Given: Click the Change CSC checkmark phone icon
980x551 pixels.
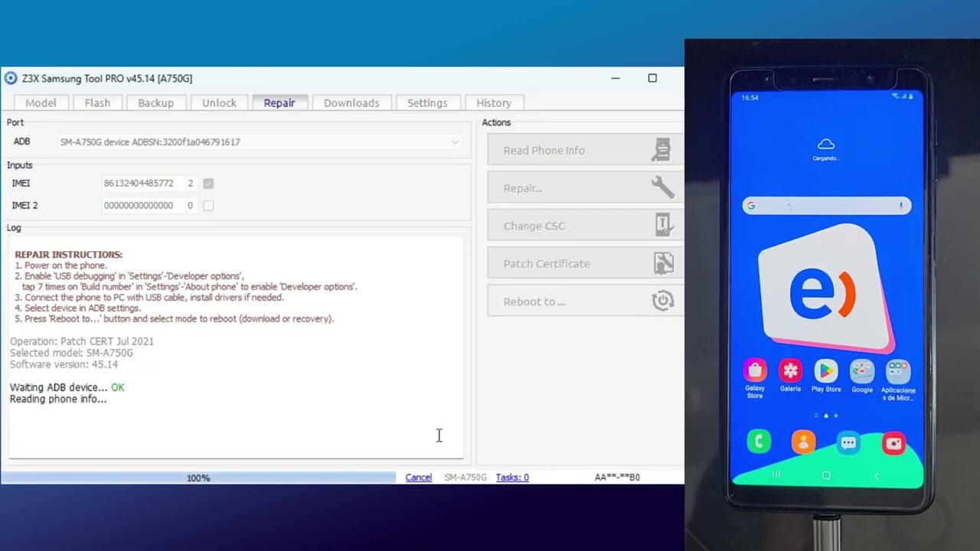Looking at the screenshot, I should (663, 225).
